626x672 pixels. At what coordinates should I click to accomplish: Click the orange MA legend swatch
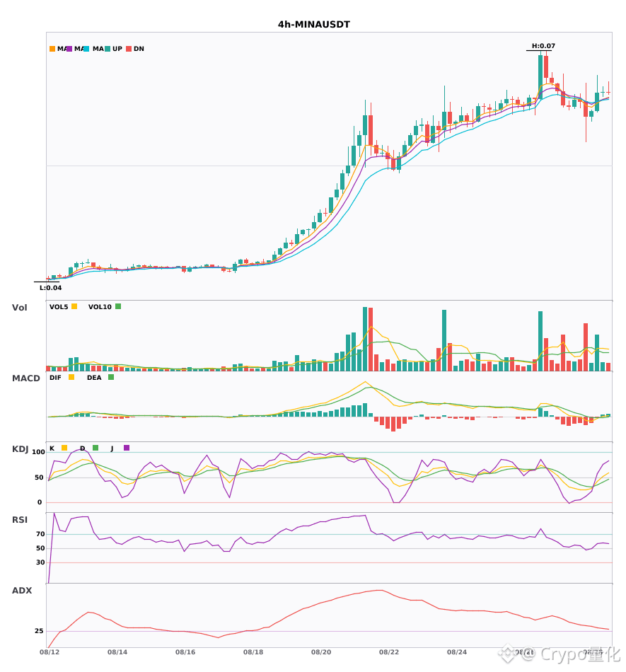(x=52, y=49)
